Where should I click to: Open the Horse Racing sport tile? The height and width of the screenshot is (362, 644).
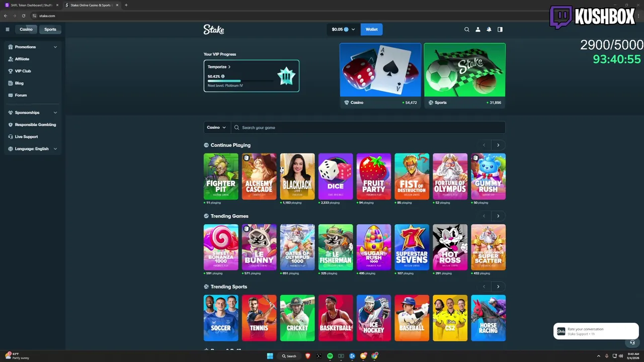click(489, 318)
